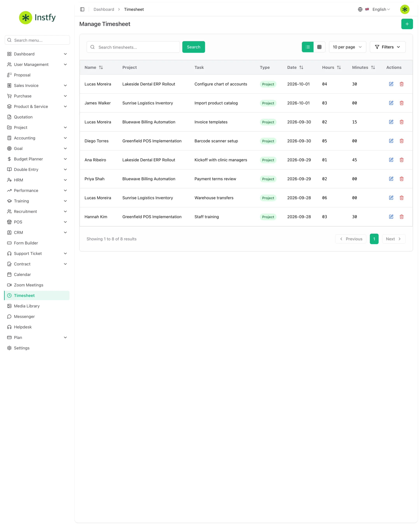Add a new timesheet with plus button

[x=407, y=24]
